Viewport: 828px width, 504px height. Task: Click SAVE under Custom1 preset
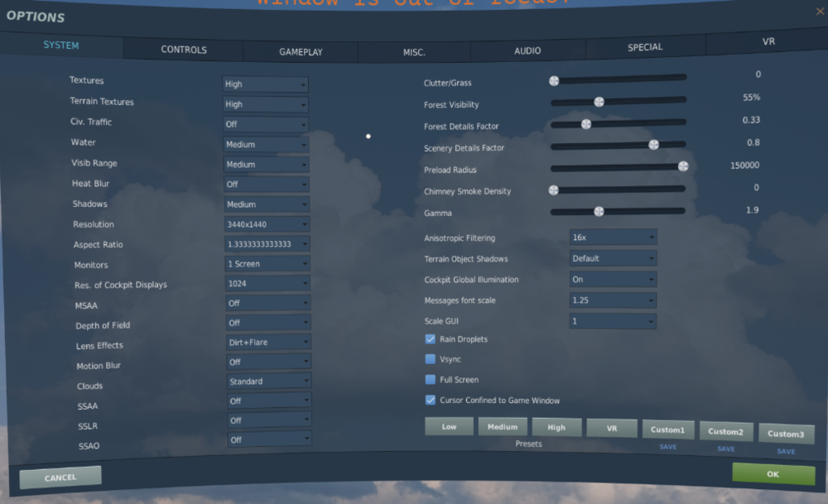[x=668, y=447]
